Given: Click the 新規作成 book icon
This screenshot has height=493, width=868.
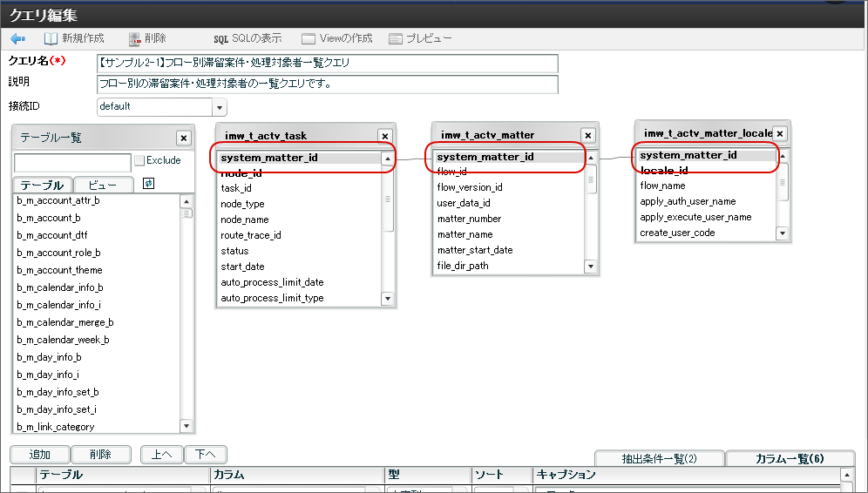Looking at the screenshot, I should pyautogui.click(x=51, y=38).
